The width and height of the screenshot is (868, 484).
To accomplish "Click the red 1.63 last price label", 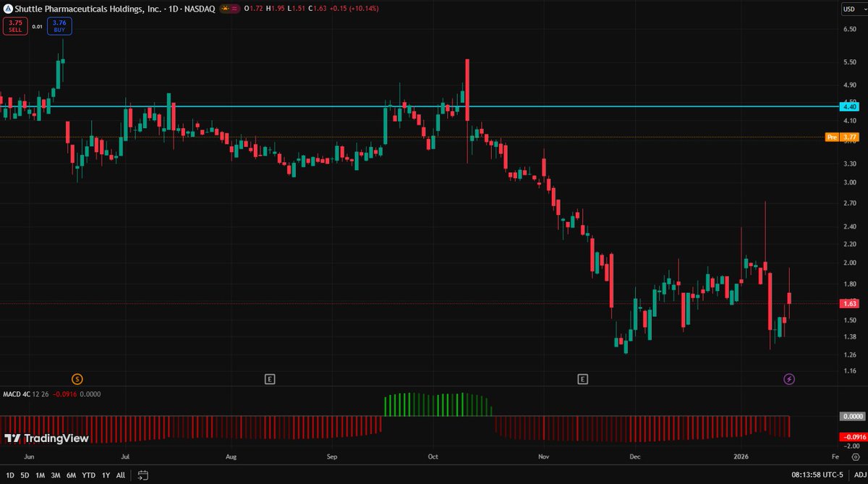I will click(849, 304).
